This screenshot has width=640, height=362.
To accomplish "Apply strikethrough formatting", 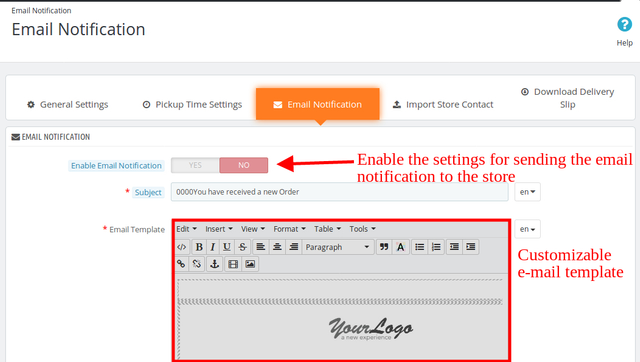I will click(242, 247).
